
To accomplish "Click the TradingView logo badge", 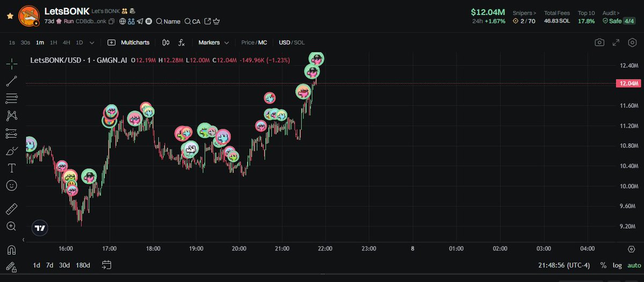I will 40,228.
